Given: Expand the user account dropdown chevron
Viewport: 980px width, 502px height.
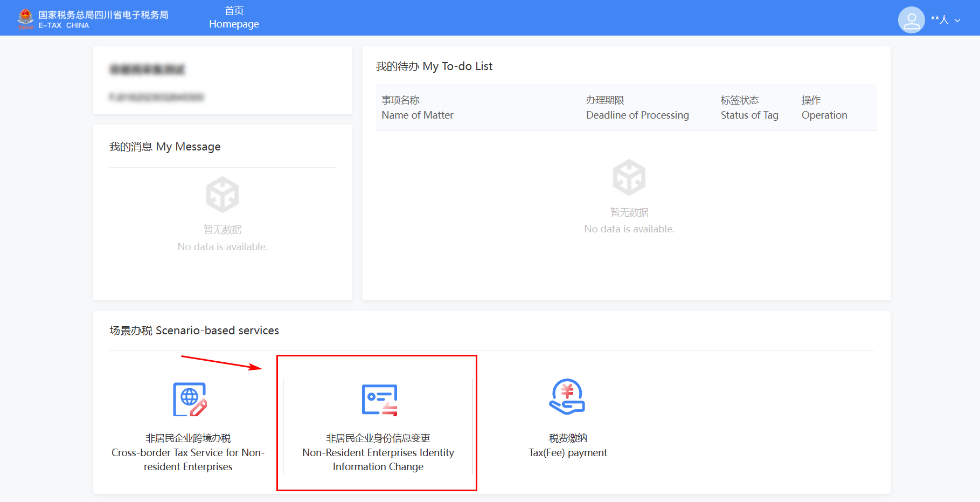Looking at the screenshot, I should 957,20.
